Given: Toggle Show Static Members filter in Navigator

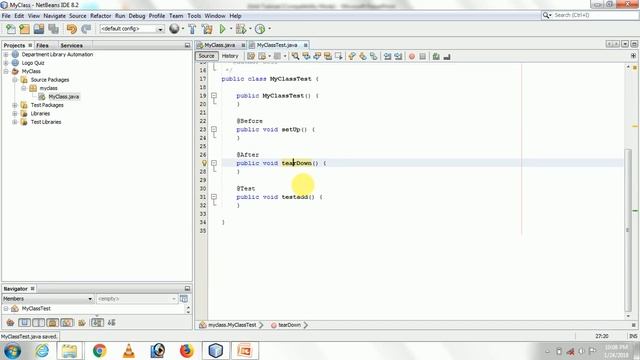Looking at the screenshot, I should click(38, 323).
